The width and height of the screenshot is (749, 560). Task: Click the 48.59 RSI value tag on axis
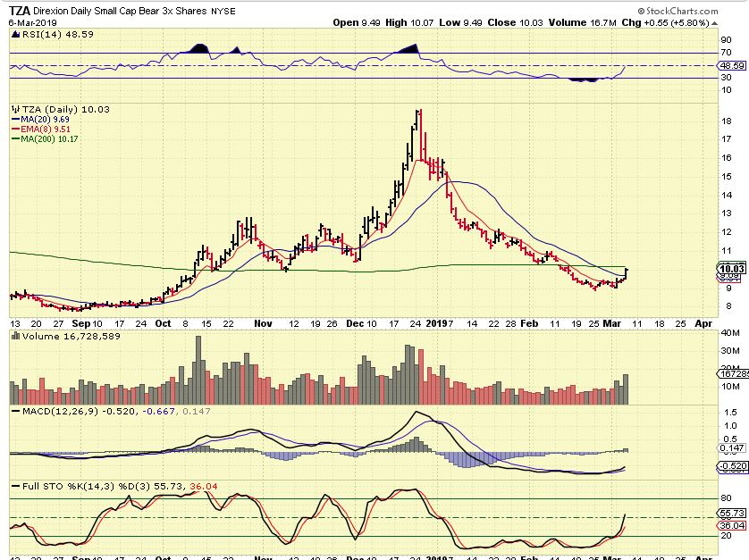733,66
